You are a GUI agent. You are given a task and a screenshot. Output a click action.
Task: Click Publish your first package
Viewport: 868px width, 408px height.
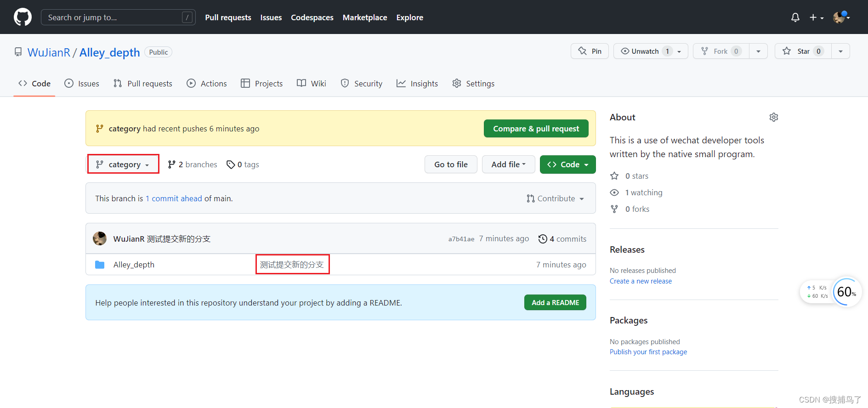pyautogui.click(x=648, y=352)
